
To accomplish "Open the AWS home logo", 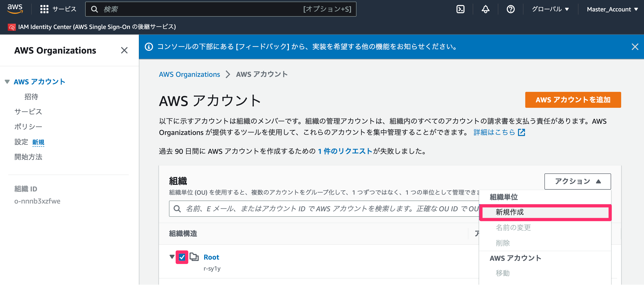I will (15, 9).
